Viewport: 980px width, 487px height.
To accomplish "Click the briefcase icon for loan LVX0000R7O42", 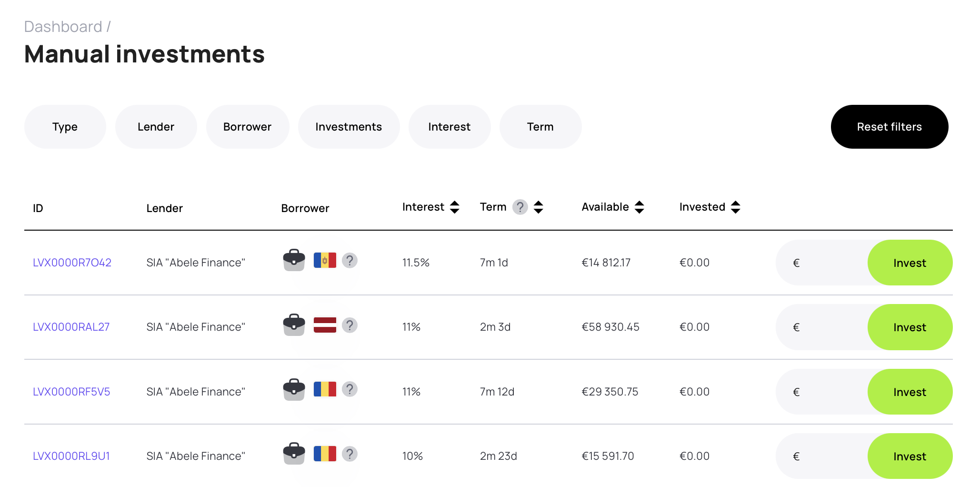I will pyautogui.click(x=294, y=260).
